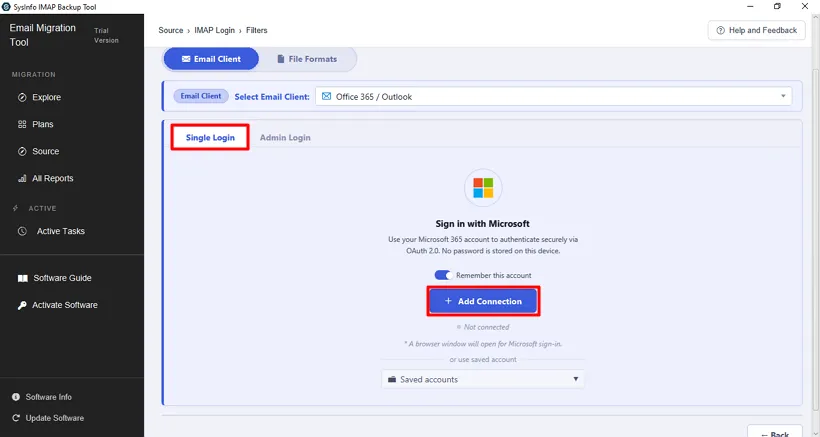Select the Email Client tab

tap(211, 59)
